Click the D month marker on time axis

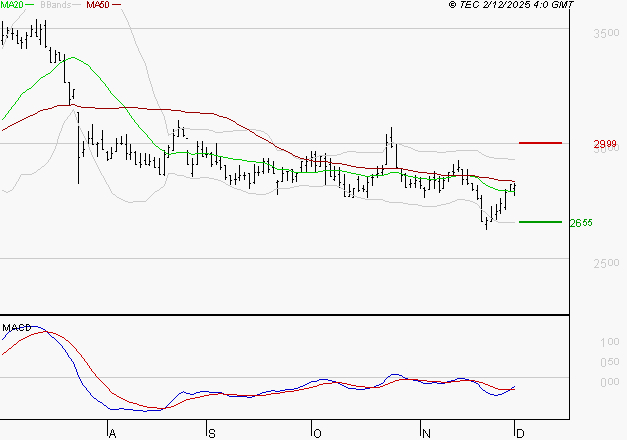tap(520, 434)
